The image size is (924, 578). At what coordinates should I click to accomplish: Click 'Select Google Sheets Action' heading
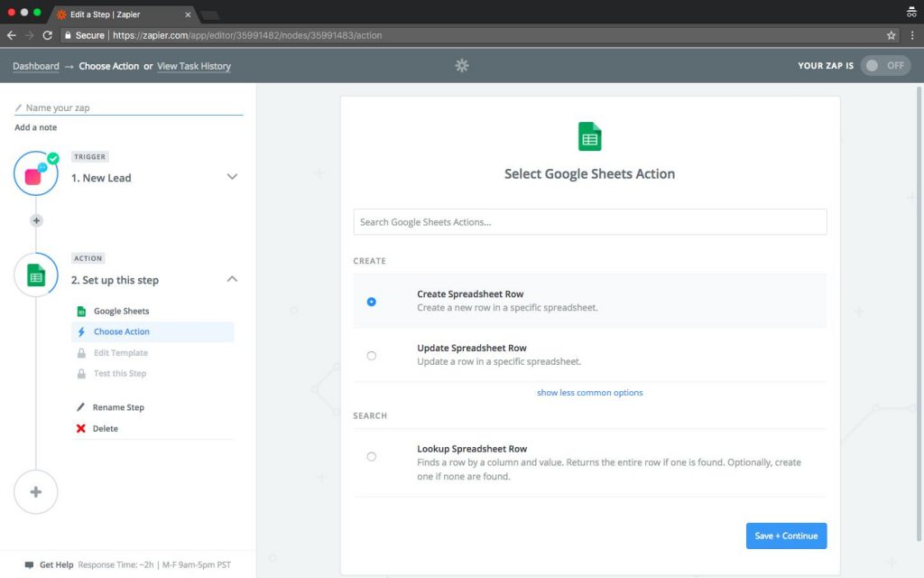(590, 174)
